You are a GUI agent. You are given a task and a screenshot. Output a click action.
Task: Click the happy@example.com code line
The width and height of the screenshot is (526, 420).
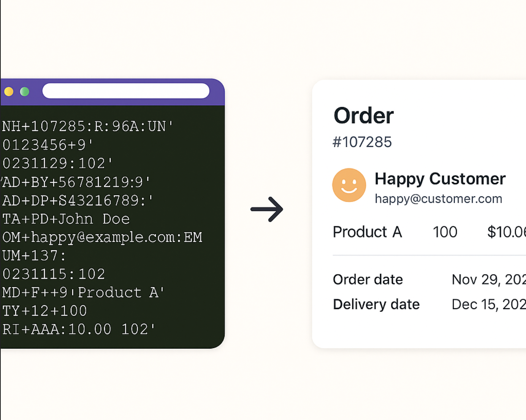(x=102, y=237)
